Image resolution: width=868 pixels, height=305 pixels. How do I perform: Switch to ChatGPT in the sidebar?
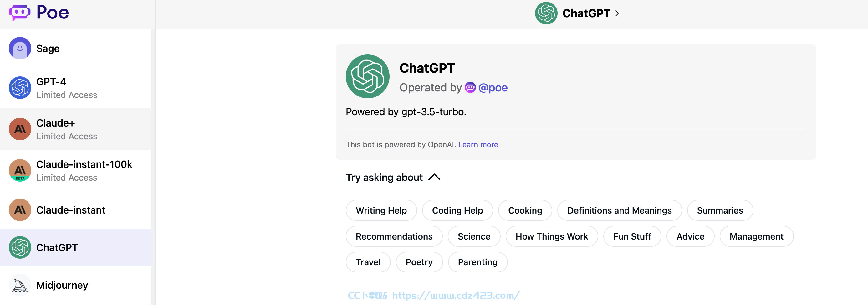[76, 247]
